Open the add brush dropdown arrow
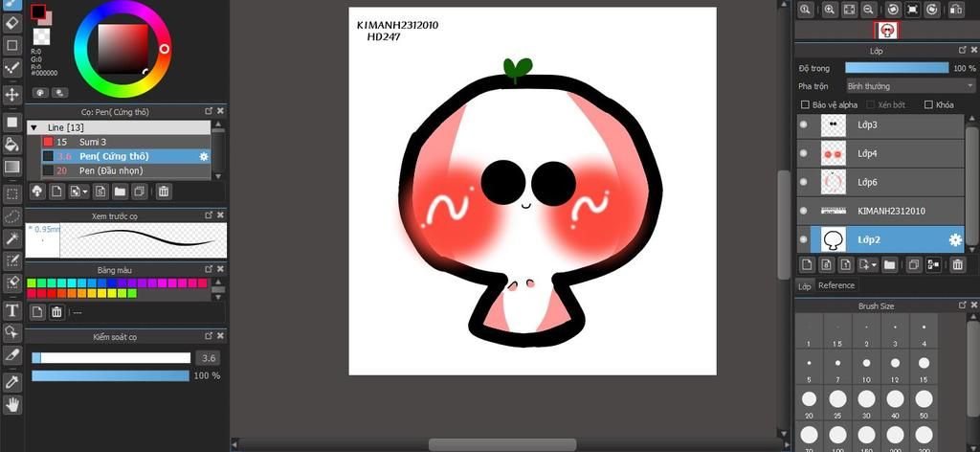980x452 pixels. [x=85, y=192]
